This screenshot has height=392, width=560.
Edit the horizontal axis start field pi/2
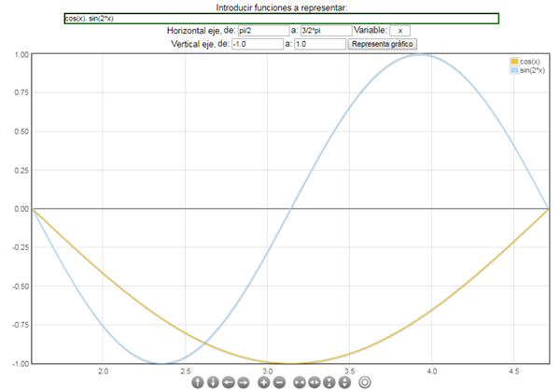(263, 31)
